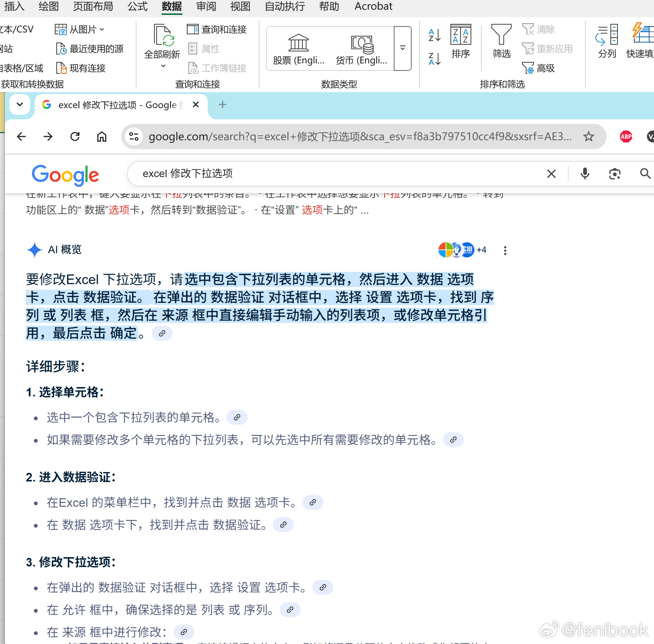Select the 货币 (English) data type
The image size is (654, 644).
(361, 49)
